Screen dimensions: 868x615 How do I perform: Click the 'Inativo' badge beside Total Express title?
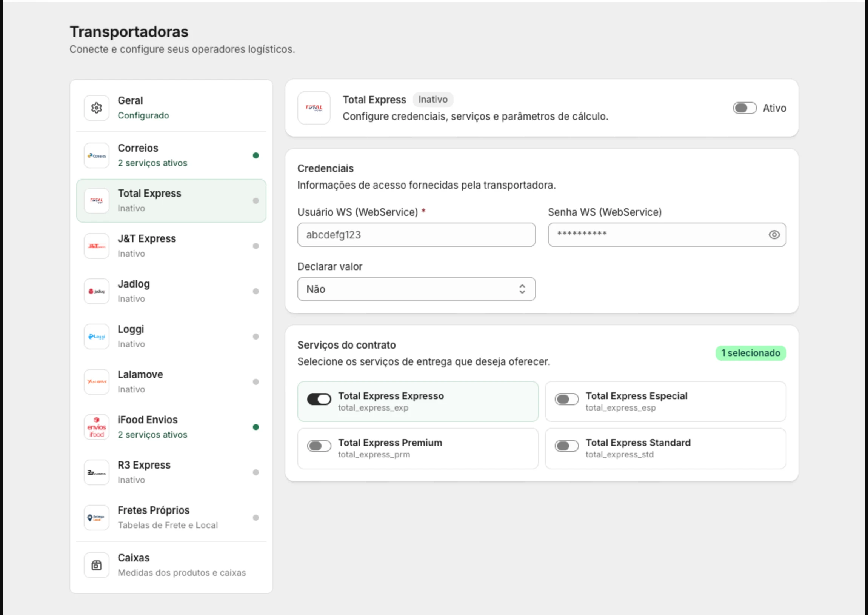[x=433, y=100]
